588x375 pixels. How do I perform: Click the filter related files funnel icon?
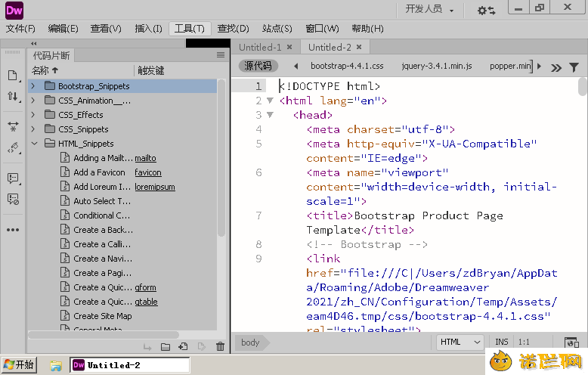[x=574, y=67]
